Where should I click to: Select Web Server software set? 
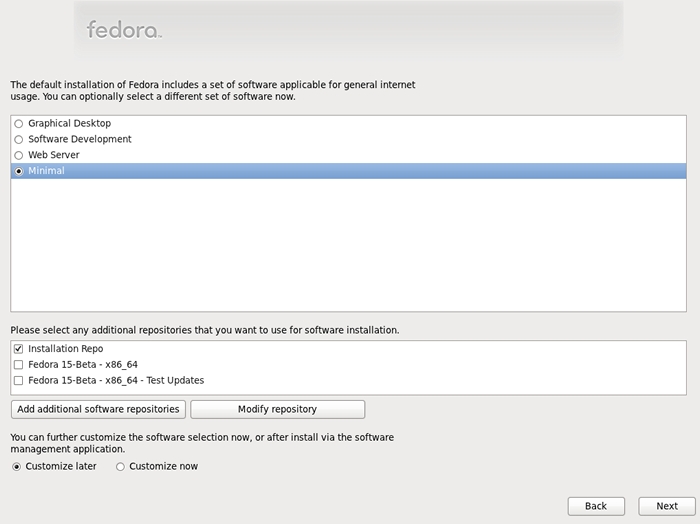click(x=18, y=155)
